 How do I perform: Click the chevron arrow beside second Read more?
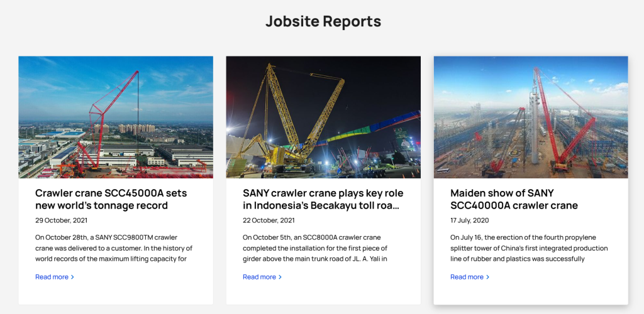tap(280, 277)
